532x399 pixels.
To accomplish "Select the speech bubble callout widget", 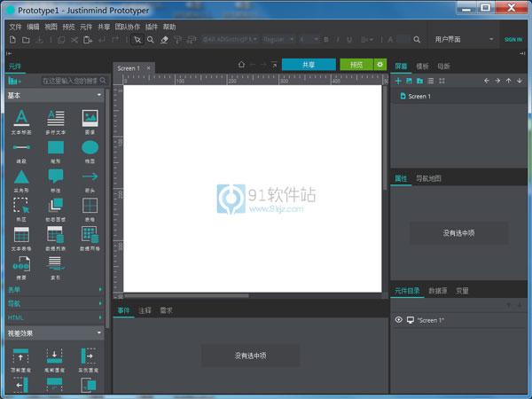I will pyautogui.click(x=55, y=176).
